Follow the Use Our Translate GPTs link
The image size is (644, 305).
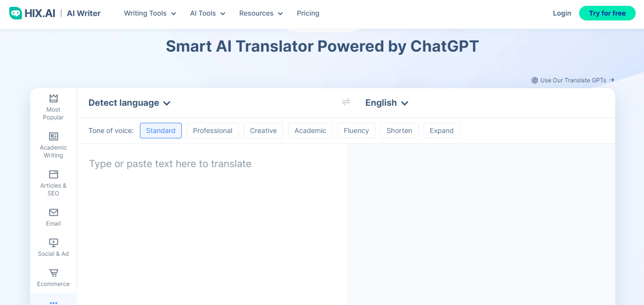click(573, 80)
